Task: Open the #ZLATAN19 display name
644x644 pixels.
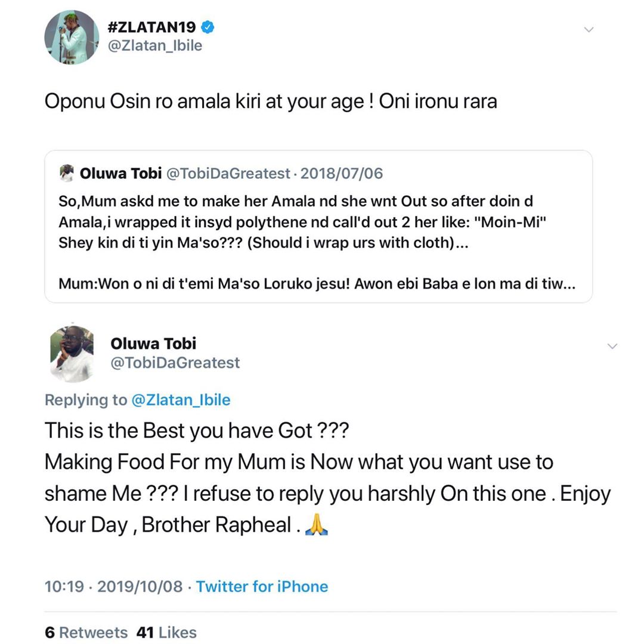Action: pos(153,27)
